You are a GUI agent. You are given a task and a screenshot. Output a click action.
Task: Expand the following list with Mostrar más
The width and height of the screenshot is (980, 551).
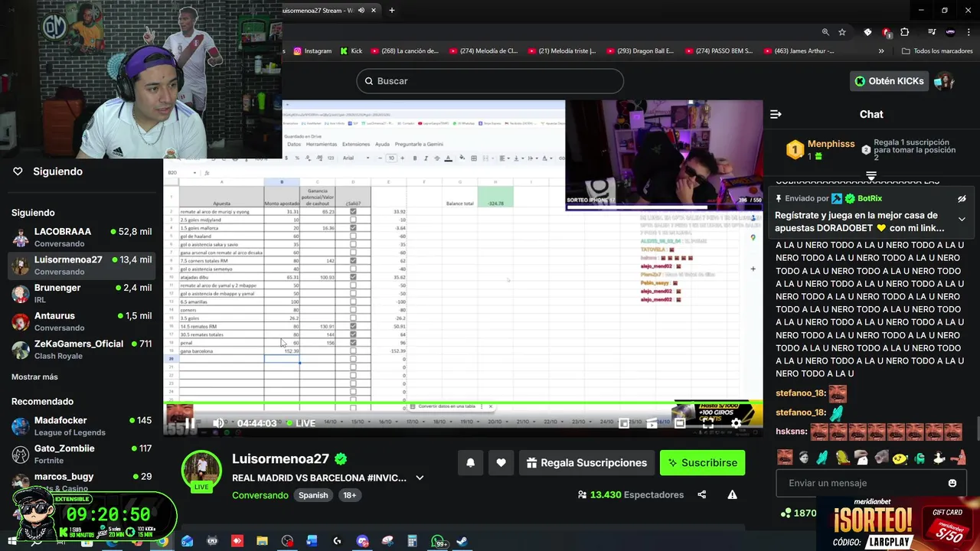click(34, 377)
